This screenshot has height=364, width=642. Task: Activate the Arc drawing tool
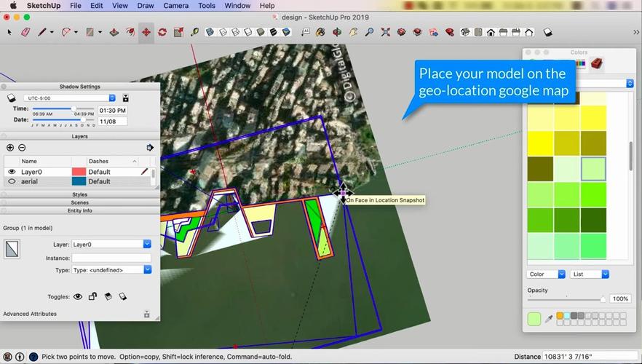coord(66,32)
